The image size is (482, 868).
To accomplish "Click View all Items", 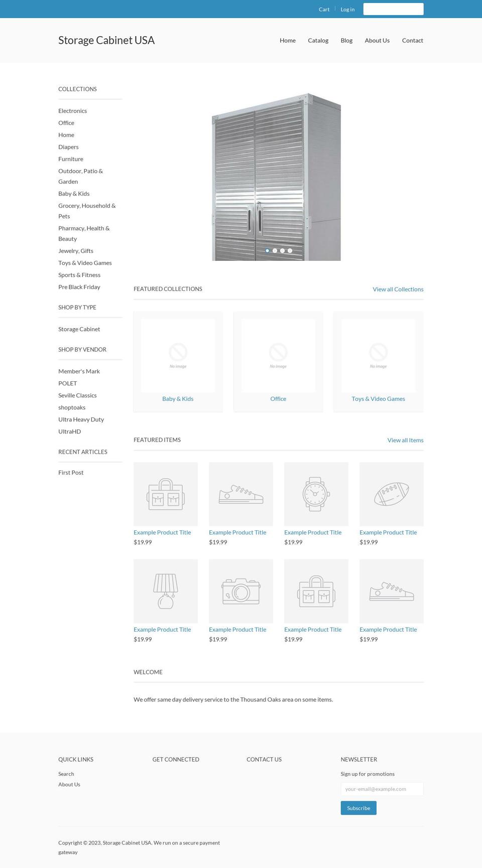I will point(405,441).
